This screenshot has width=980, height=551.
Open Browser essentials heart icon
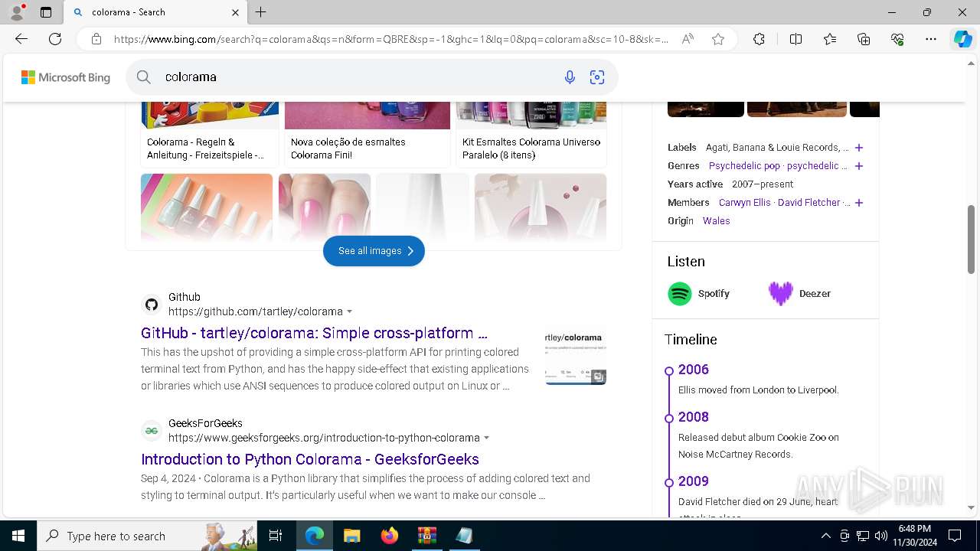coord(897,39)
